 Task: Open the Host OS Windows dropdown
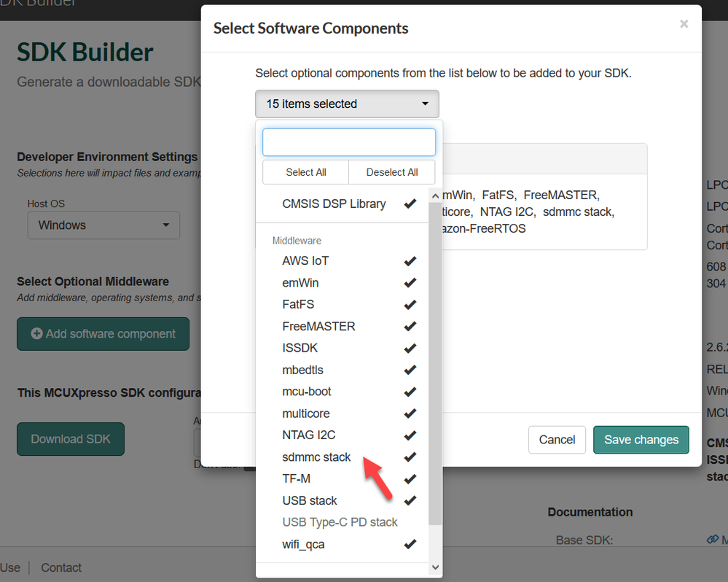[103, 225]
